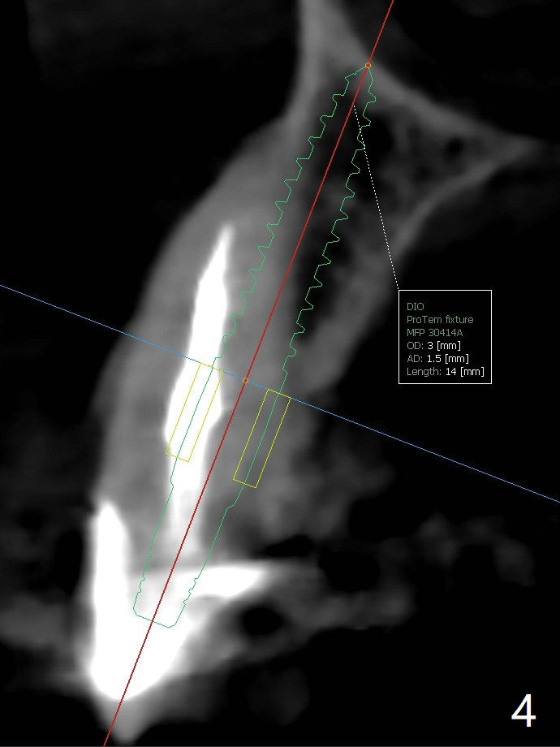Click the red axis line below the implant
The height and width of the screenshot is (747, 560).
[x=122, y=698]
